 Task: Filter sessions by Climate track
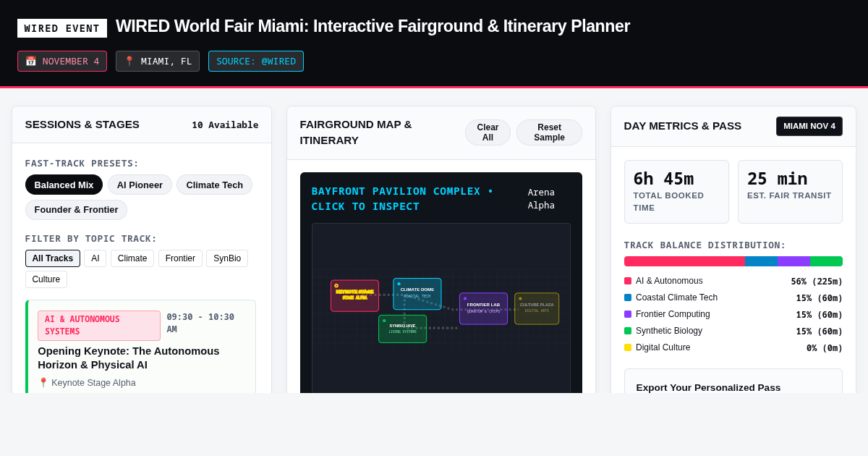point(132,258)
